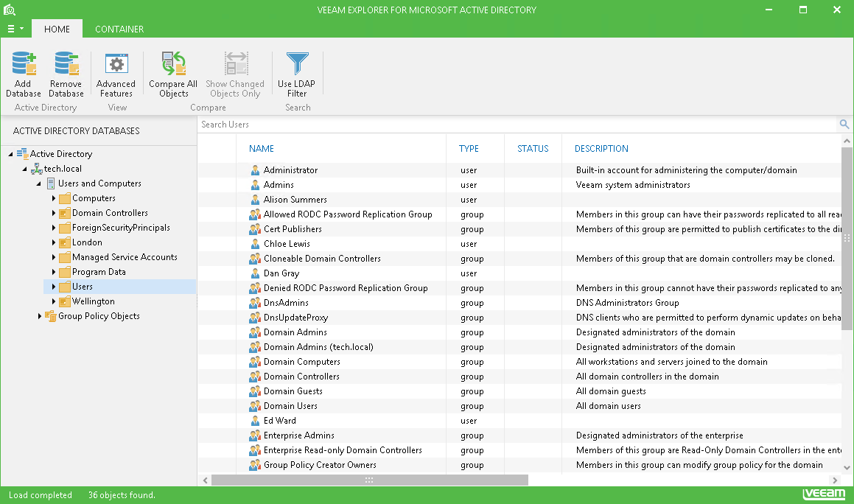This screenshot has width=854, height=504.
Task: Click the vertical scrollbar up arrow
Action: point(847,141)
